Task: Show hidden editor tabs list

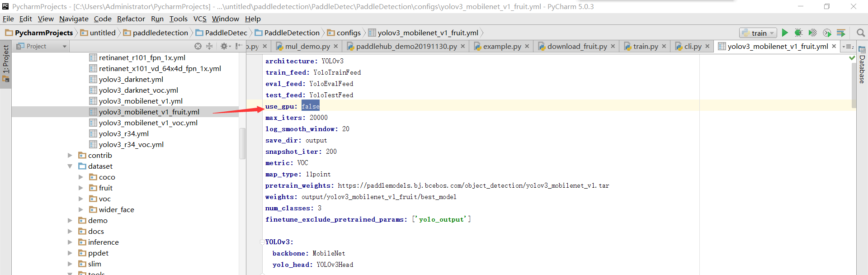Action: click(x=848, y=47)
